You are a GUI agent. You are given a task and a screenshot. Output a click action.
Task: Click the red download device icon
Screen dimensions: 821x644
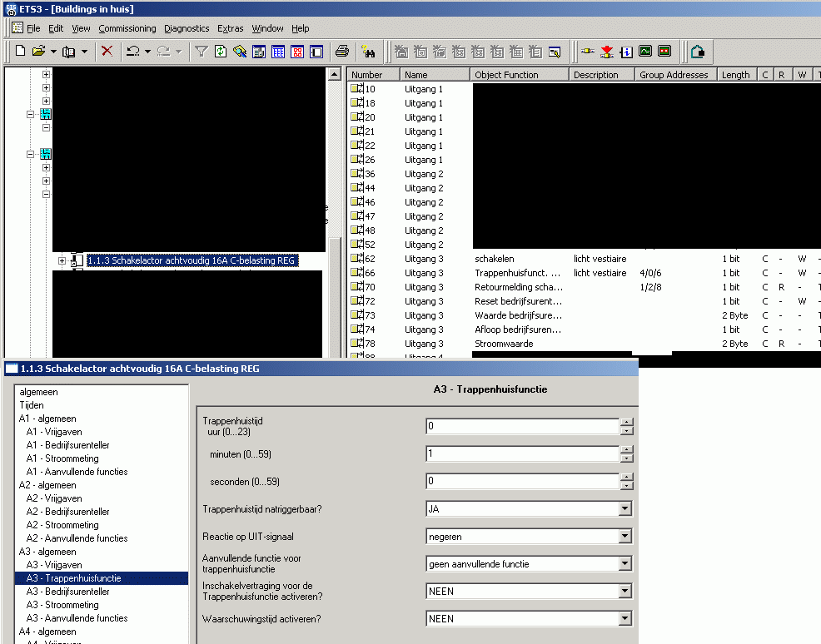point(607,52)
